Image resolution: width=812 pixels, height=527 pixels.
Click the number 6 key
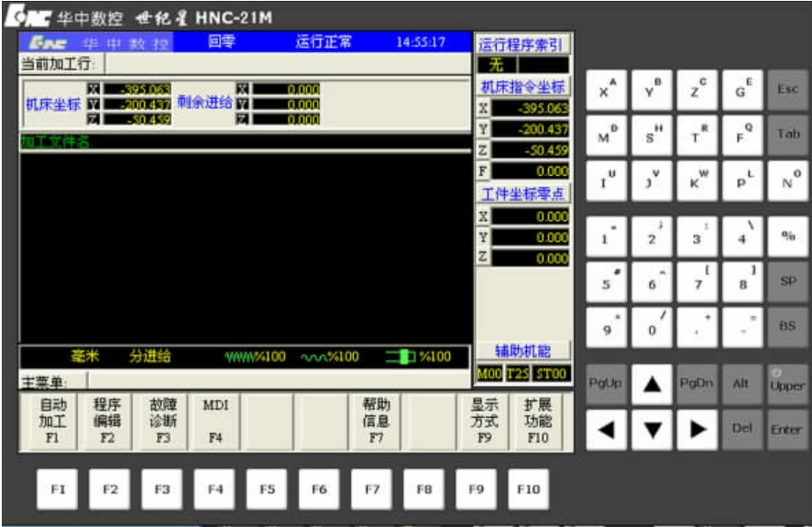point(652,282)
